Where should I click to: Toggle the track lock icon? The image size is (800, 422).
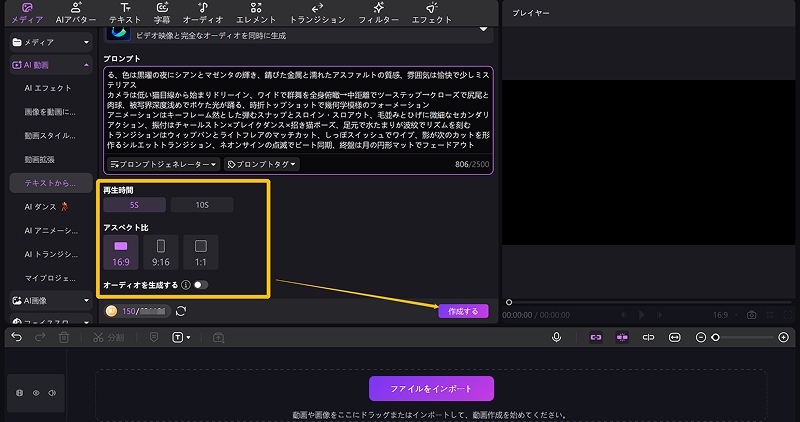tap(20, 393)
